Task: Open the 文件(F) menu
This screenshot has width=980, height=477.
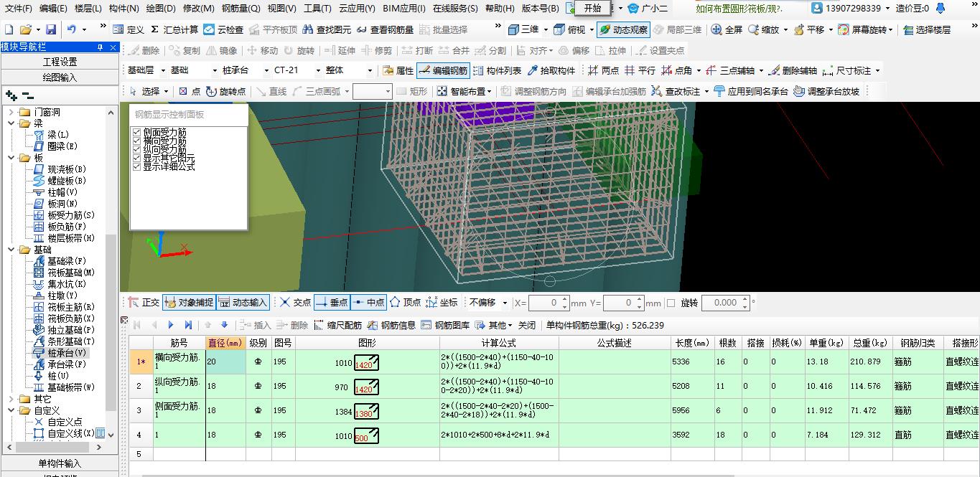Action: [19, 9]
